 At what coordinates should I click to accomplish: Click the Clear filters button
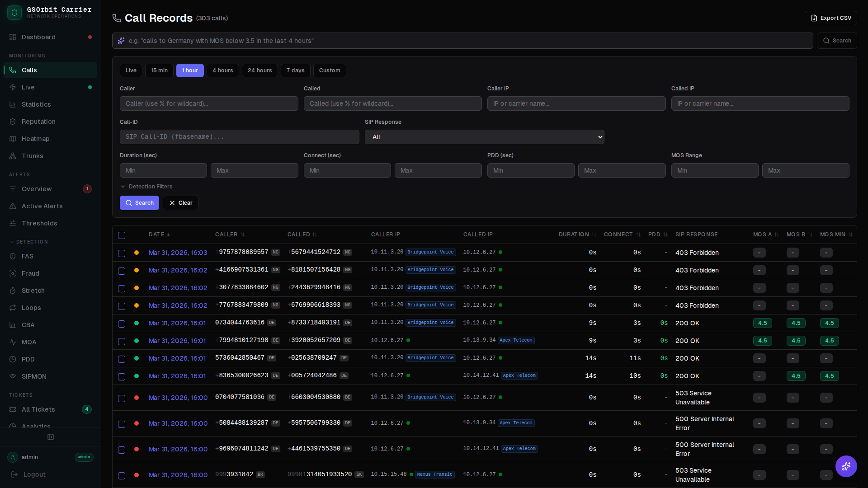180,203
